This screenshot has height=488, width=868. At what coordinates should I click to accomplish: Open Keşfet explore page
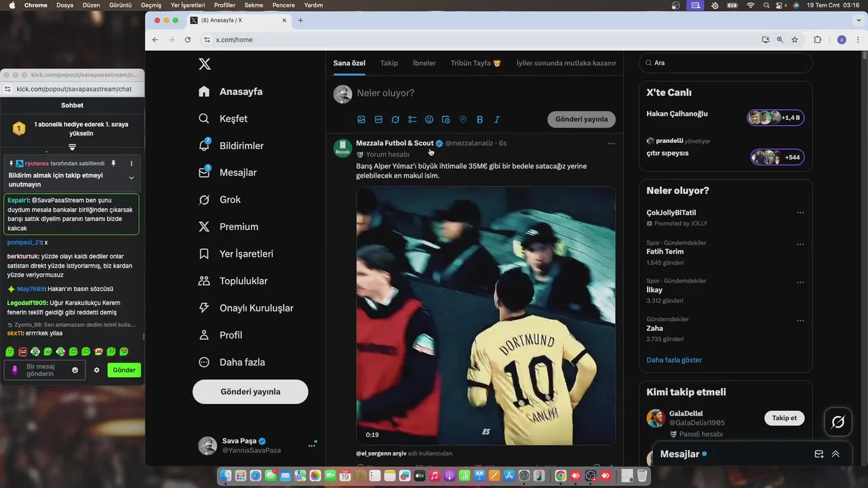click(x=223, y=119)
